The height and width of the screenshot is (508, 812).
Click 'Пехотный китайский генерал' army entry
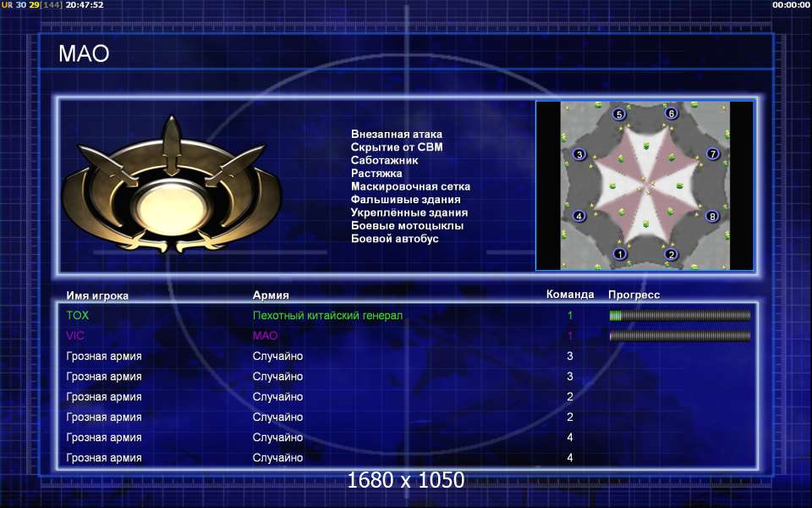[x=327, y=316]
